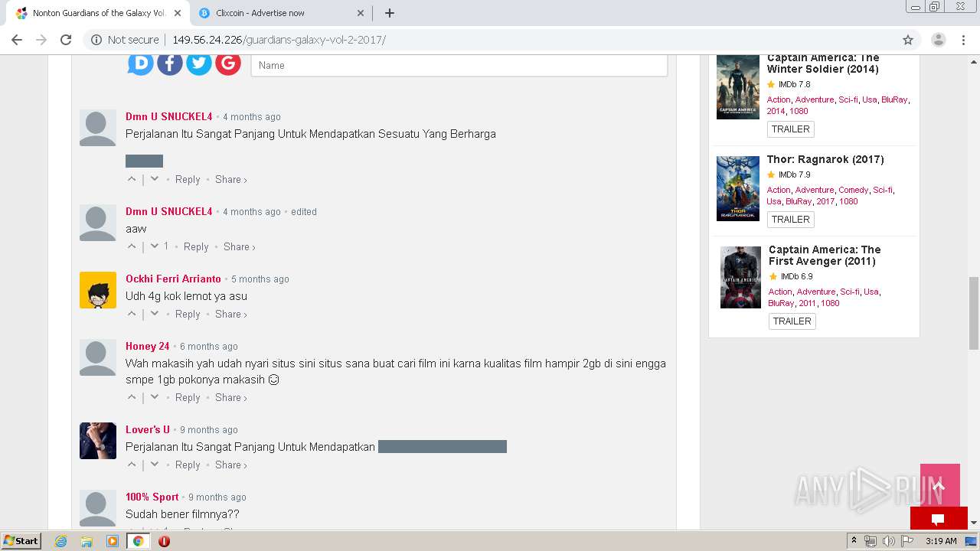Downvote Lover's U comment
This screenshot has height=551, width=980.
pos(154,465)
